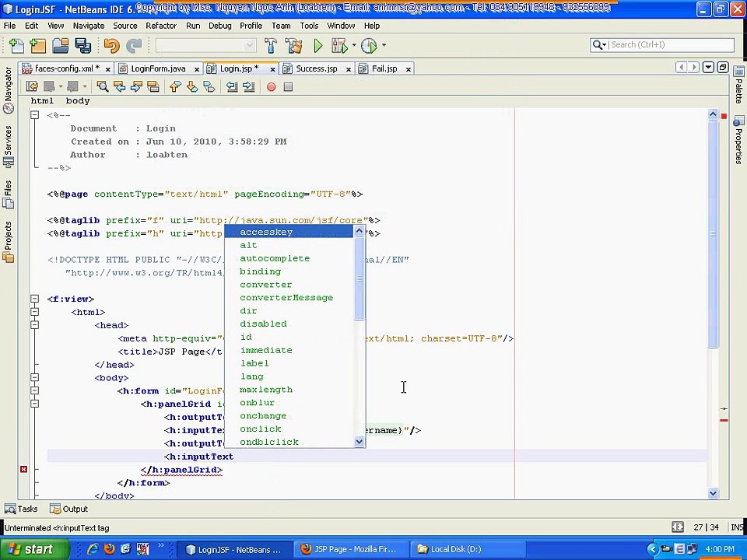Screen dimensions: 747x560
Task: Open the Files side panel
Action: click(8, 194)
